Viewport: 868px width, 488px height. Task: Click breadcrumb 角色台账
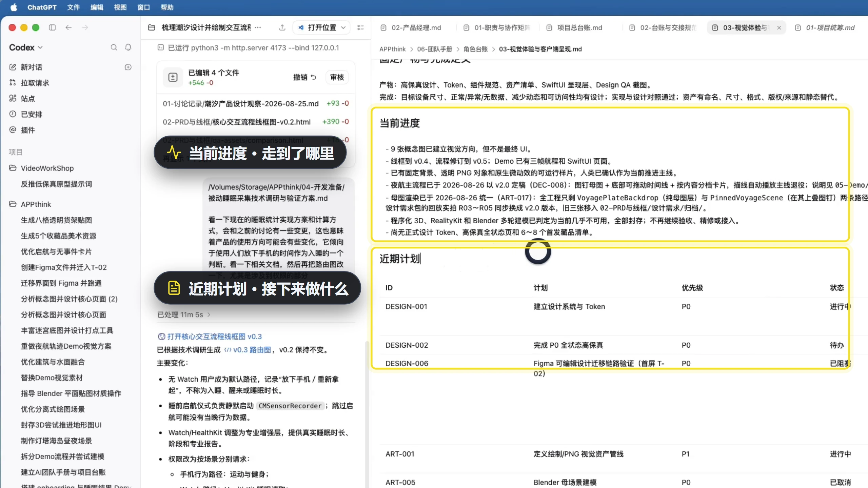click(475, 49)
